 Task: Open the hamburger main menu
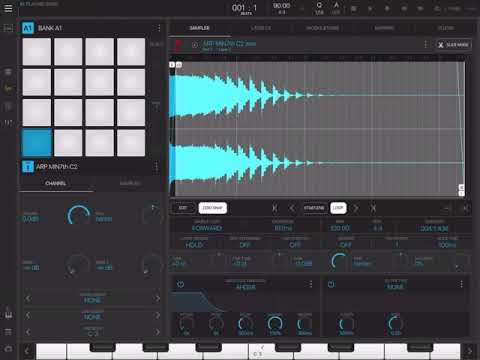pyautogui.click(x=8, y=8)
